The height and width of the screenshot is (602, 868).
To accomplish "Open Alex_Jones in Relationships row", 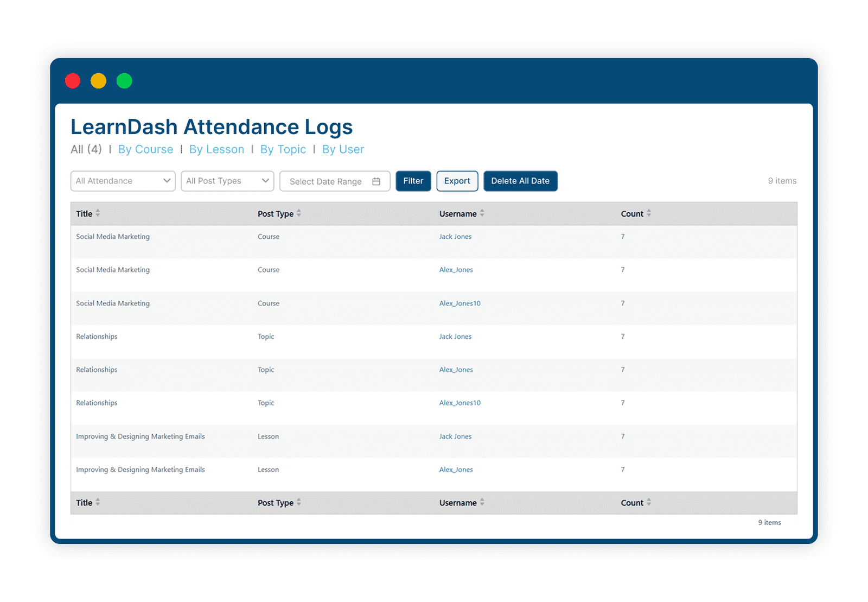I will tap(456, 370).
